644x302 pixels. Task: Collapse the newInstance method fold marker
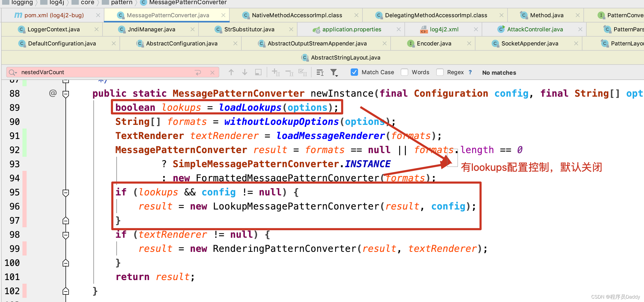pos(66,94)
